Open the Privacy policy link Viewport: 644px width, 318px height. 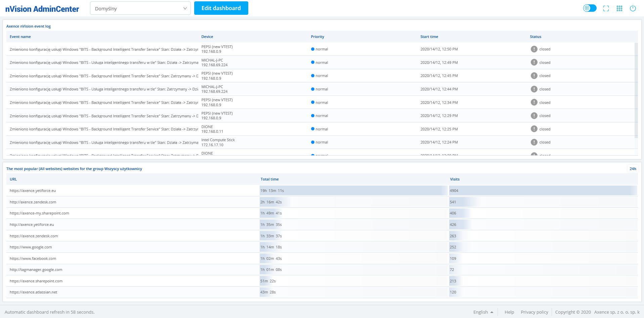(534, 312)
